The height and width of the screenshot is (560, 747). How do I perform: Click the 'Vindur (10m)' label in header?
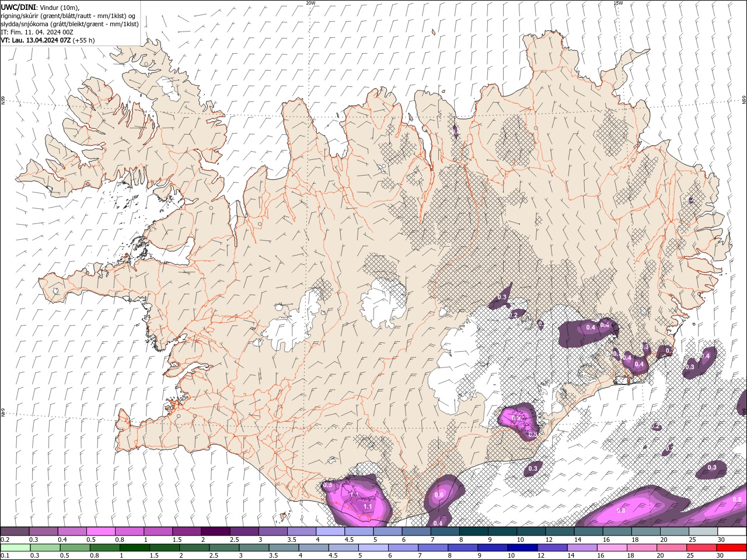(x=58, y=7)
